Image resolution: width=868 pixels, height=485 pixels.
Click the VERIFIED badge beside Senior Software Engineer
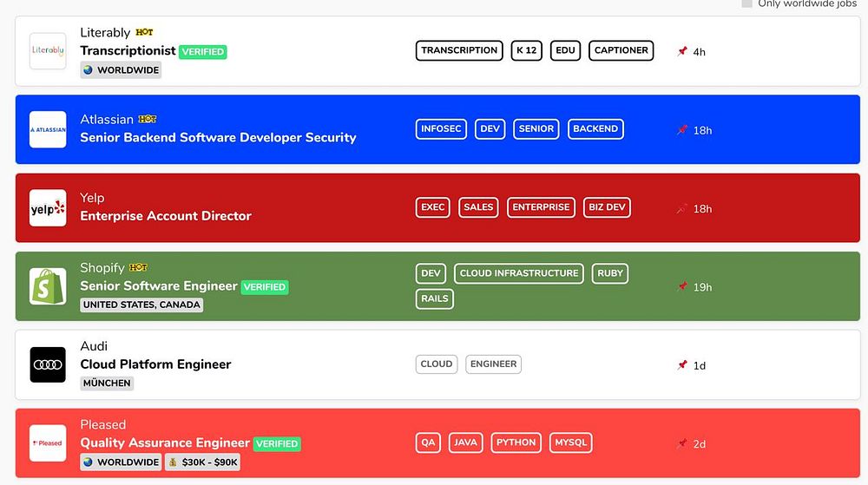(265, 287)
